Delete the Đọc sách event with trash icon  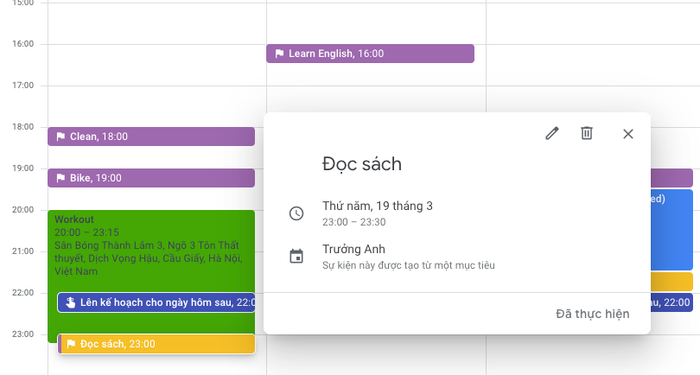pos(587,133)
